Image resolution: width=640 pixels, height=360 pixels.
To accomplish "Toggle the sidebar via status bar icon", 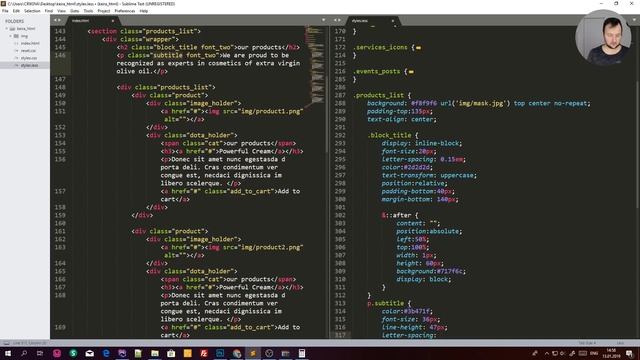I will [x=6, y=343].
